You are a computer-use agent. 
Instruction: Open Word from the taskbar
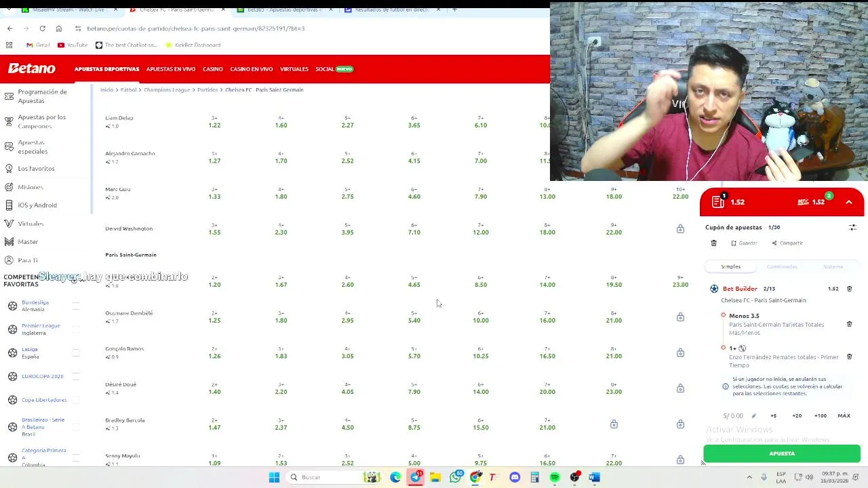[x=594, y=477]
